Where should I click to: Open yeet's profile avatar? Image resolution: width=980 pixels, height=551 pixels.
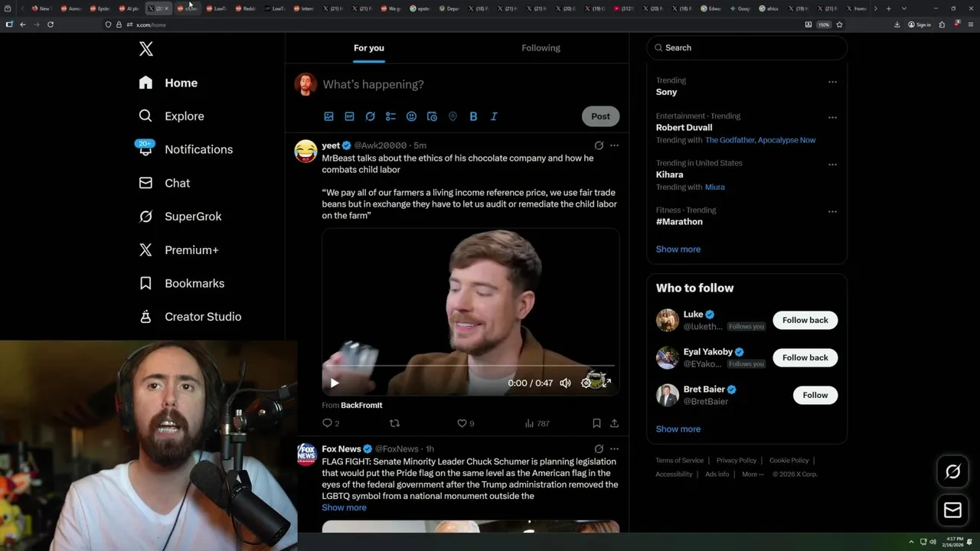[x=305, y=151]
